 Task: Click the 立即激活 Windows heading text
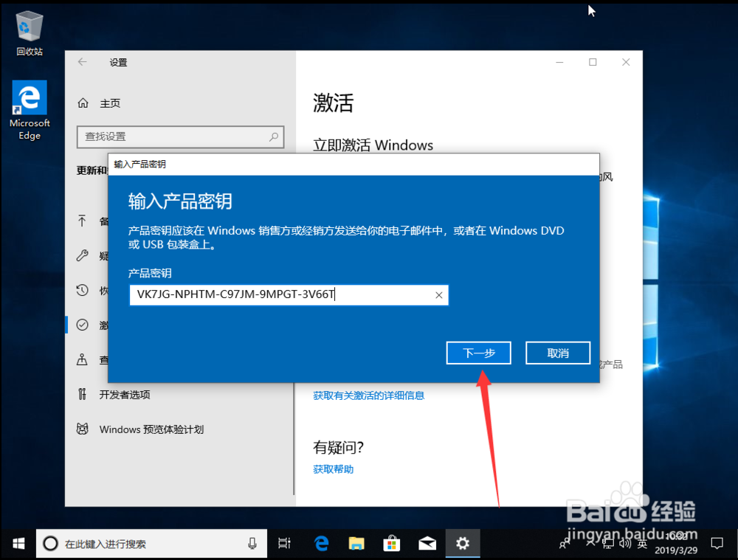pyautogui.click(x=373, y=145)
